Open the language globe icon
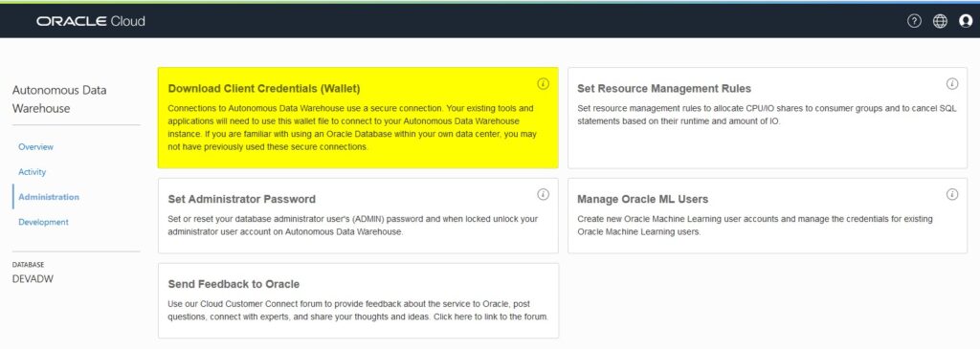Viewport: 980px width, 349px height. [x=940, y=21]
